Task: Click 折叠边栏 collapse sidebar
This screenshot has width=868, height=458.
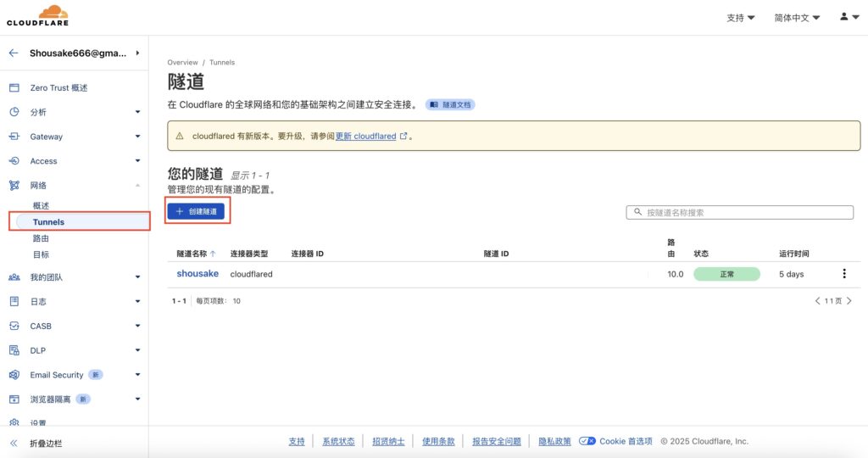Action: [x=46, y=443]
